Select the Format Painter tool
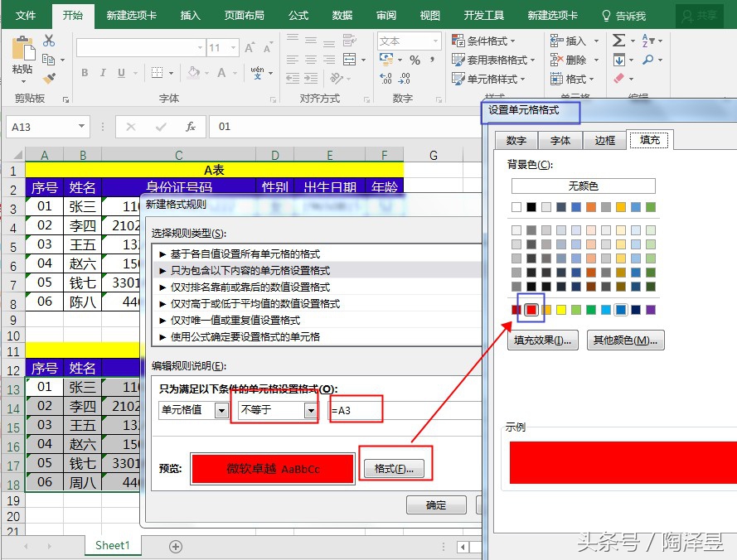 click(50, 79)
